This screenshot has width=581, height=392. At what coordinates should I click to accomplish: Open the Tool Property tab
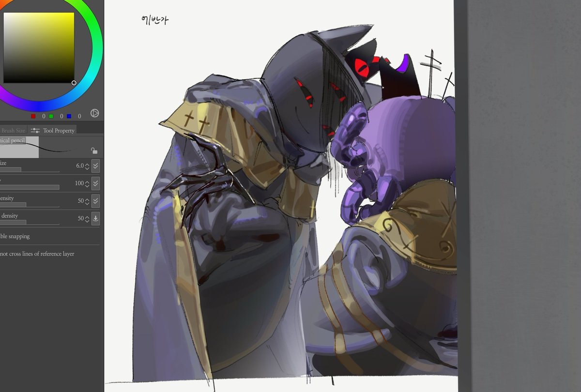click(52, 130)
